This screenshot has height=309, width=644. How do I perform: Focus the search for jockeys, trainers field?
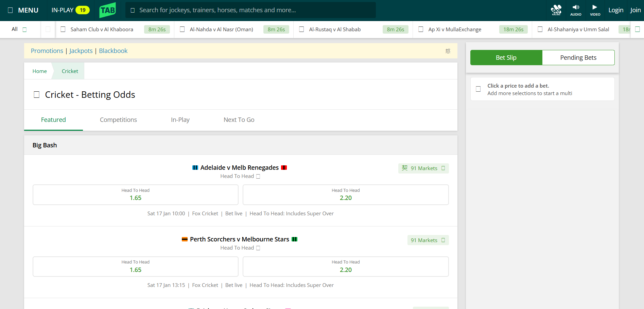pyautogui.click(x=251, y=10)
